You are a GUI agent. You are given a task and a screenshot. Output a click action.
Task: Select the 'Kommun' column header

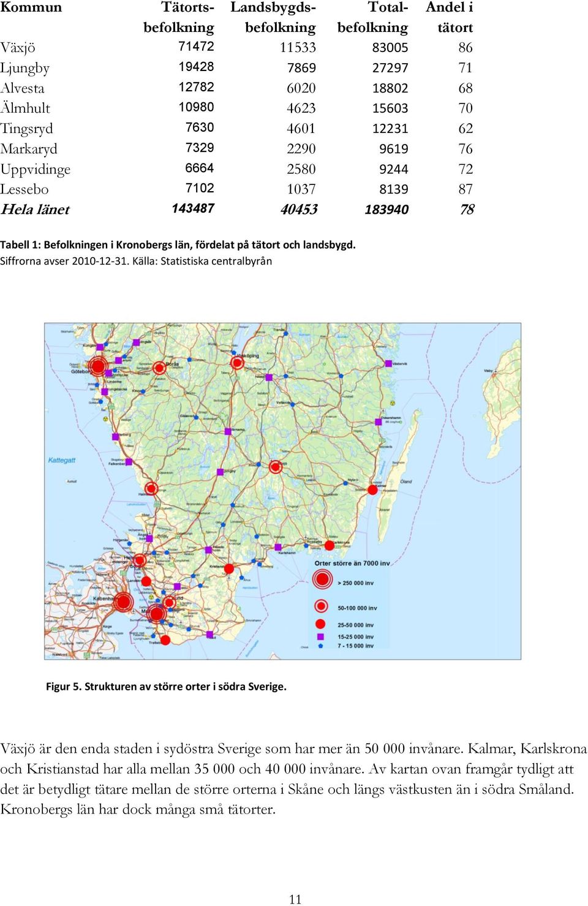click(31, 7)
